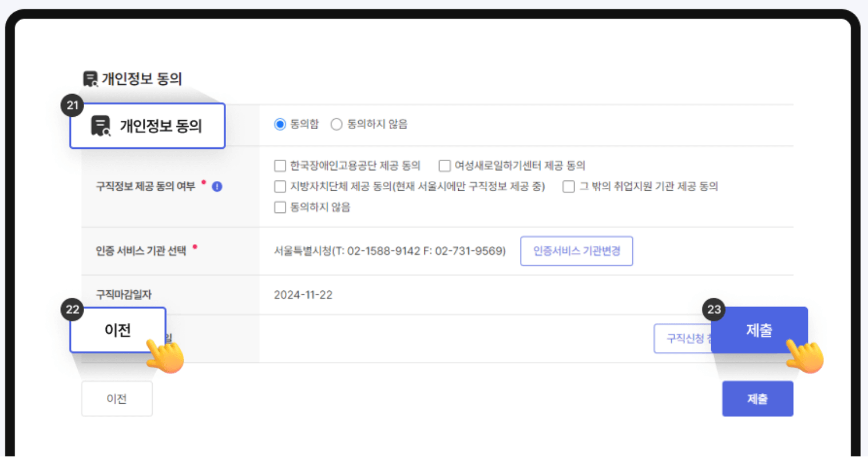Click the 인증서비스 기관변경 button
The image size is (868, 465).
click(x=576, y=251)
